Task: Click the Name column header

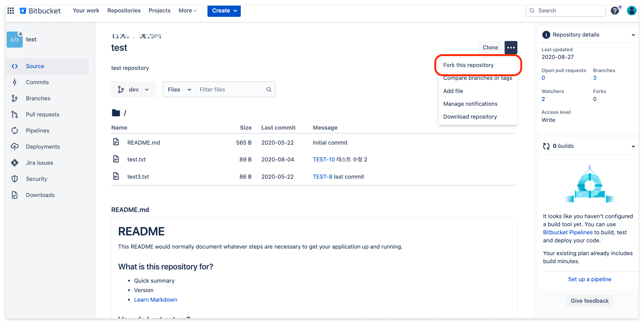Action: (x=119, y=128)
